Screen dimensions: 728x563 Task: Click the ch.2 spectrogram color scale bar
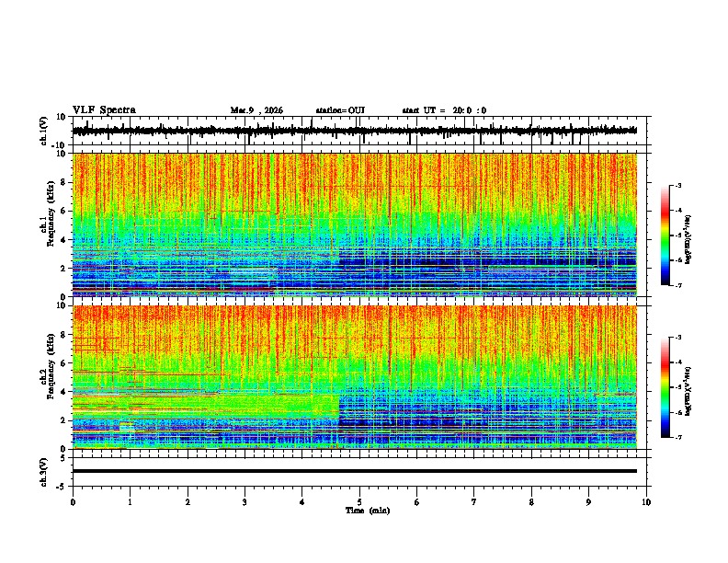tap(665, 387)
